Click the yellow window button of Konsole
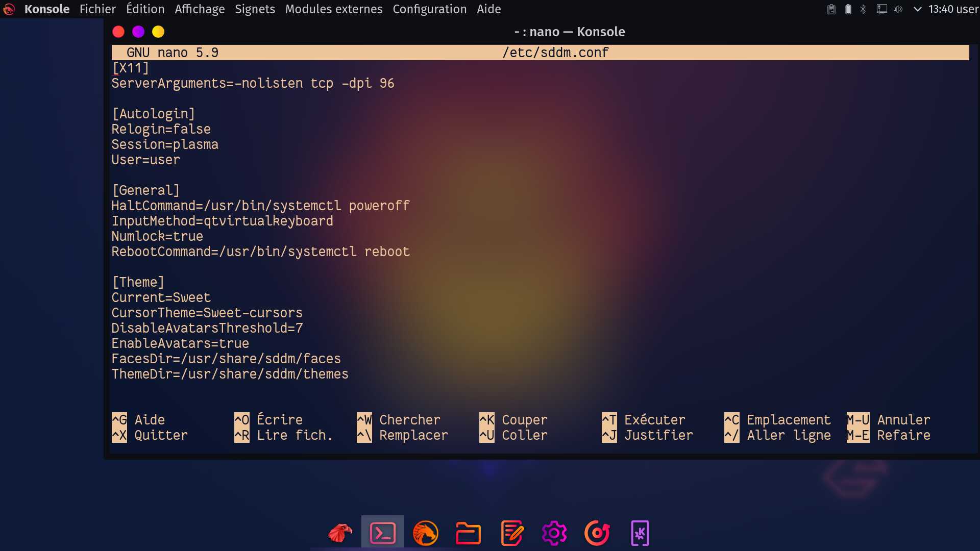 click(x=158, y=32)
